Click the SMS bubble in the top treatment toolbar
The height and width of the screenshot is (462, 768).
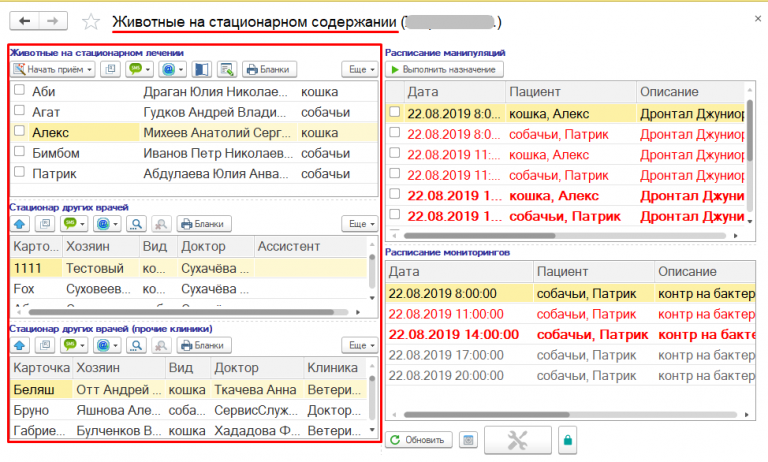point(136,69)
